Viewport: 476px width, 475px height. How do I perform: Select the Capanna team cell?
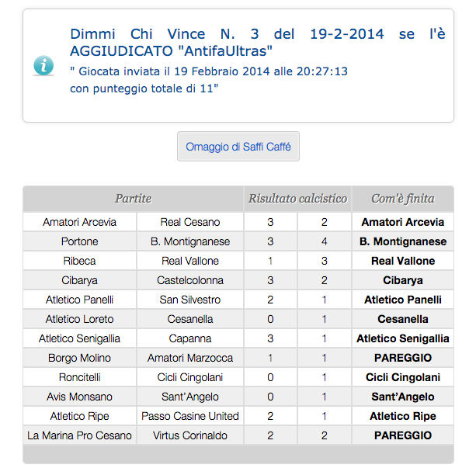pos(190,338)
